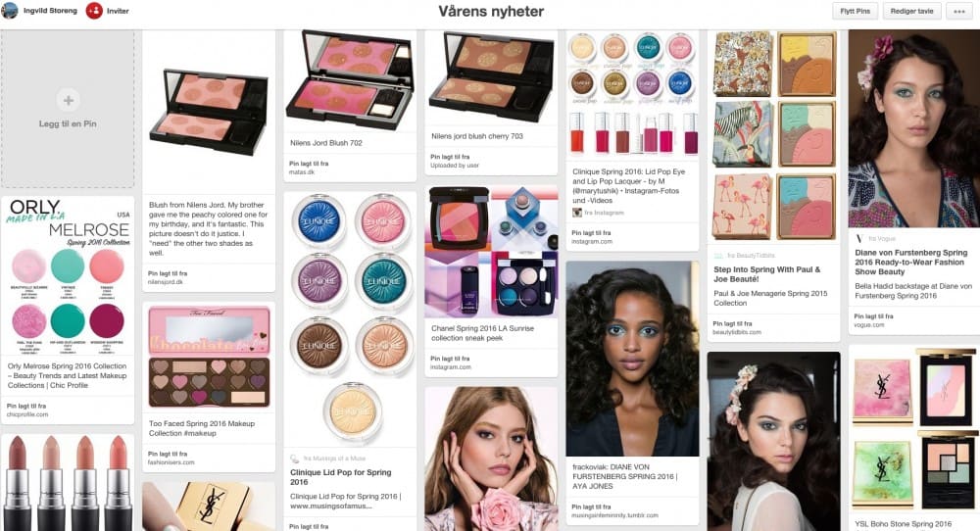The width and height of the screenshot is (980, 531).
Task: Click the Step Into Spring With Paul & Joe title
Action: click(x=767, y=274)
